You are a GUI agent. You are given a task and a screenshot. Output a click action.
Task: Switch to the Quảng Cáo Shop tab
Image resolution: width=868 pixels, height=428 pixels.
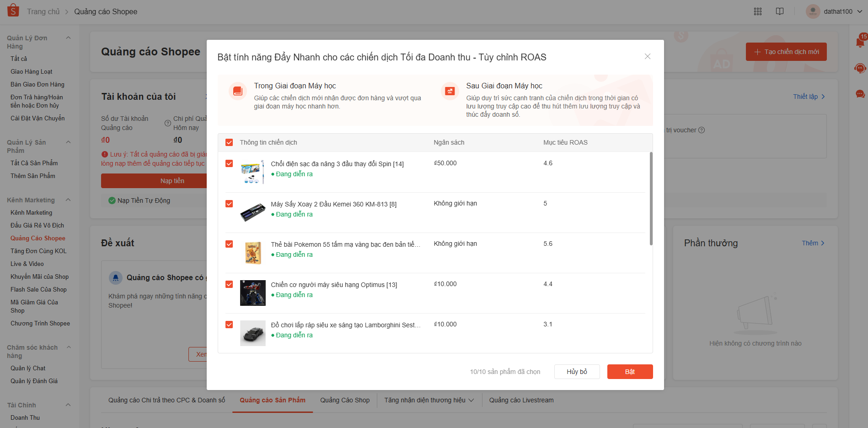[x=345, y=400]
